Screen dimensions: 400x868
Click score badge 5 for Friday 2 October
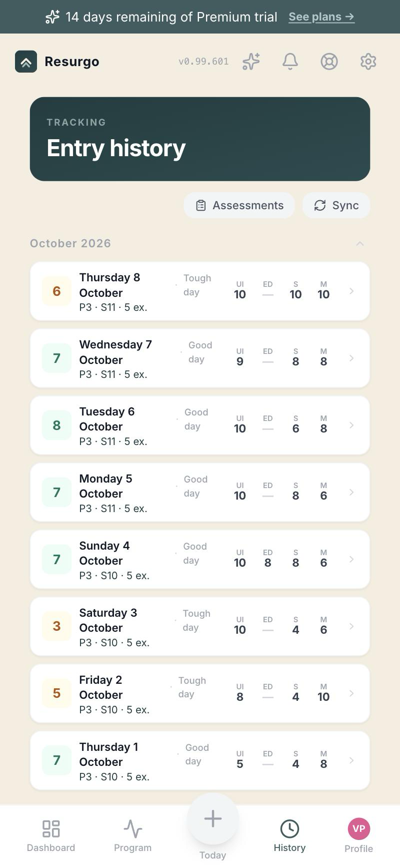point(56,693)
